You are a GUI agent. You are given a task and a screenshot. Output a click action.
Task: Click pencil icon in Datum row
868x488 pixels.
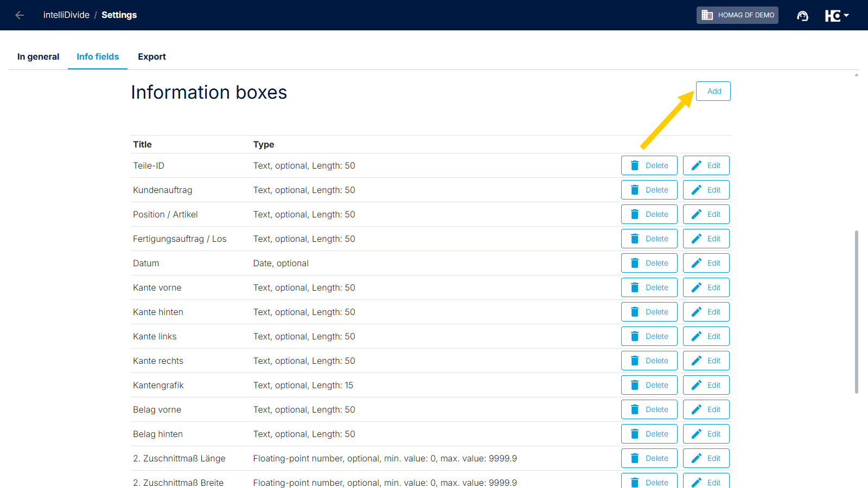[x=697, y=263]
